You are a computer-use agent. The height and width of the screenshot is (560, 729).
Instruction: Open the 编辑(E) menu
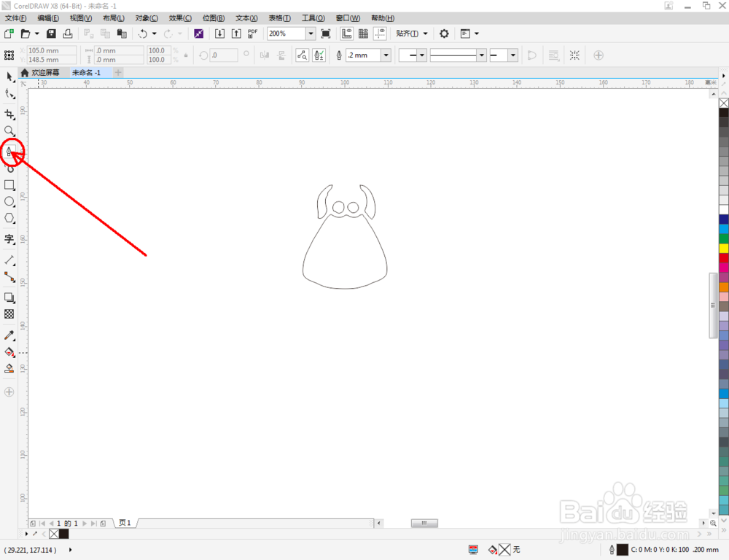tap(48, 18)
